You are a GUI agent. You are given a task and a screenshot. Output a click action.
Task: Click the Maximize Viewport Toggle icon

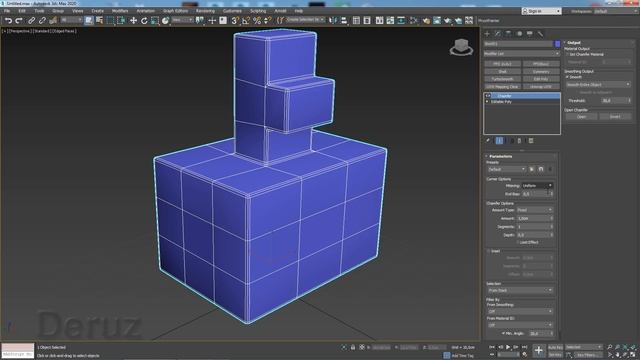point(633,355)
